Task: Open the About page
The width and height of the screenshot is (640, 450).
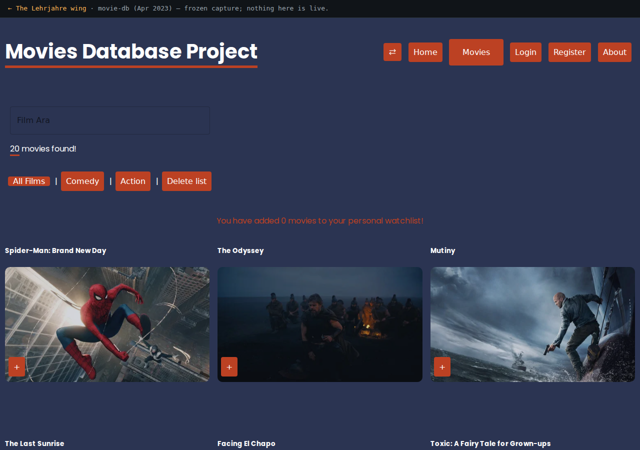Action: (x=614, y=52)
